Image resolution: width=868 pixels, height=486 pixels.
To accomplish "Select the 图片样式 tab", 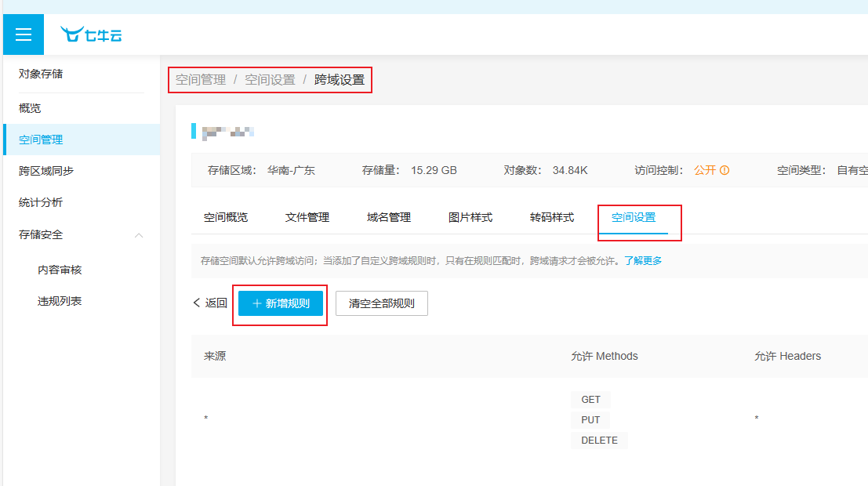I will [470, 217].
